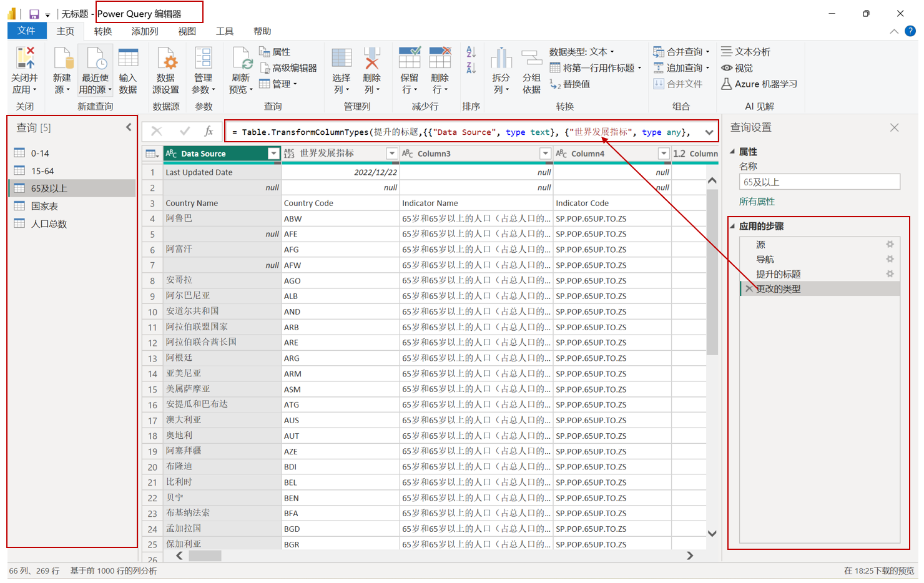Open 文本分析 in AI 见解
This screenshot has width=924, height=583.
[x=745, y=51]
